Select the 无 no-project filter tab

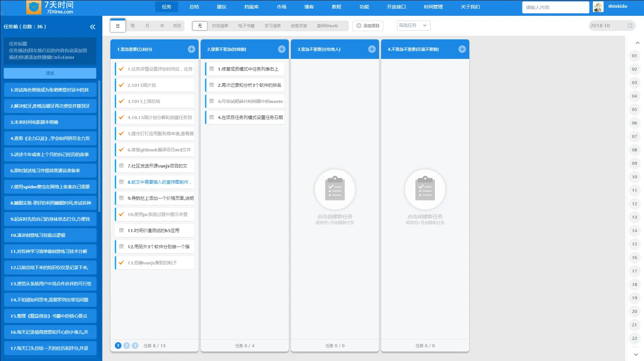click(200, 26)
